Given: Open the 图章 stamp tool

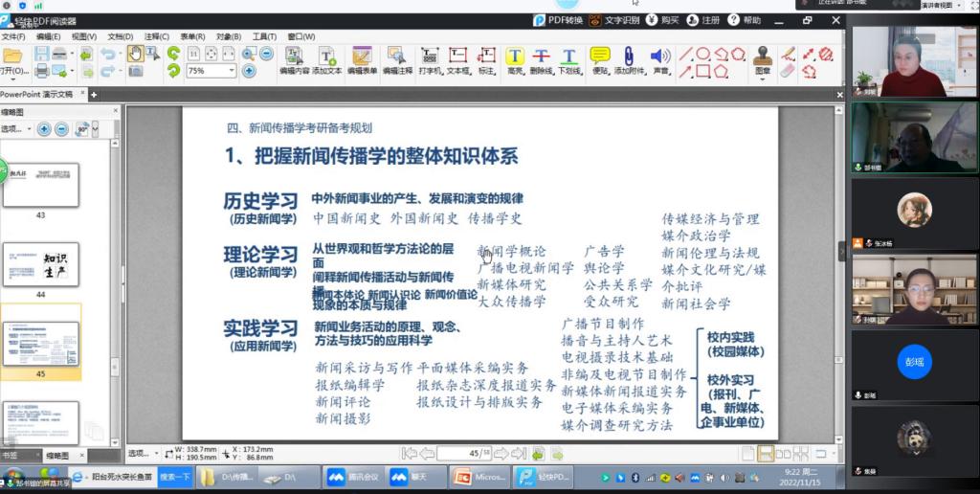Looking at the screenshot, I should tap(762, 59).
